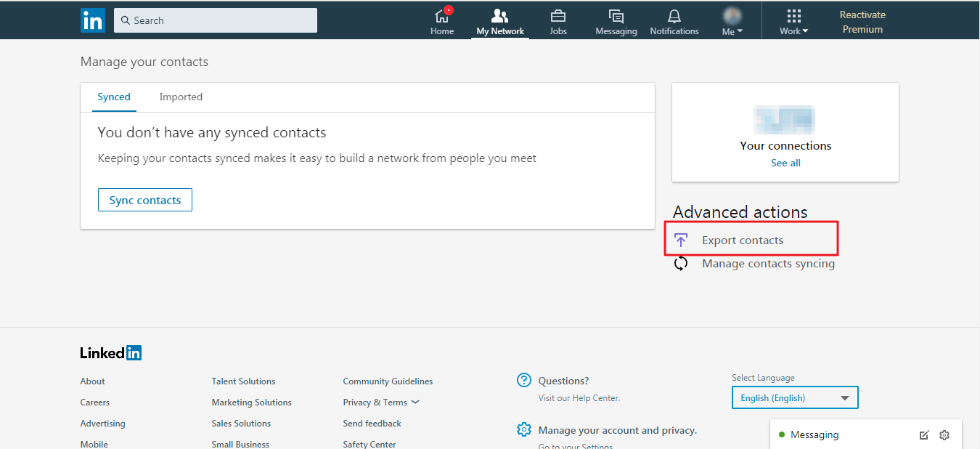Open Sales Solutions footer link
Screen dimensions: 980x449
click(241, 423)
